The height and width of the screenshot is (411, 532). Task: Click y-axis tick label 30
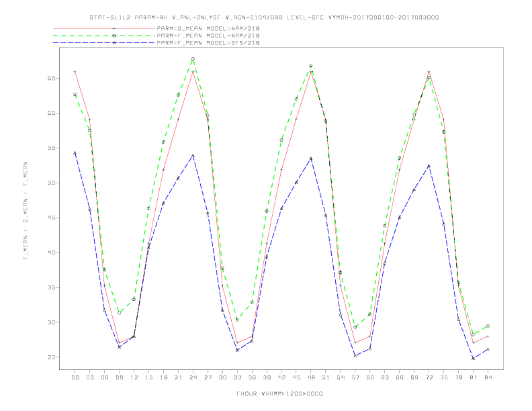coord(51,322)
